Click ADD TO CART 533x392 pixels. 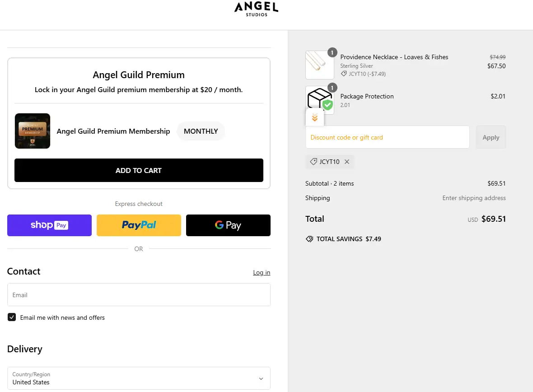tap(139, 170)
